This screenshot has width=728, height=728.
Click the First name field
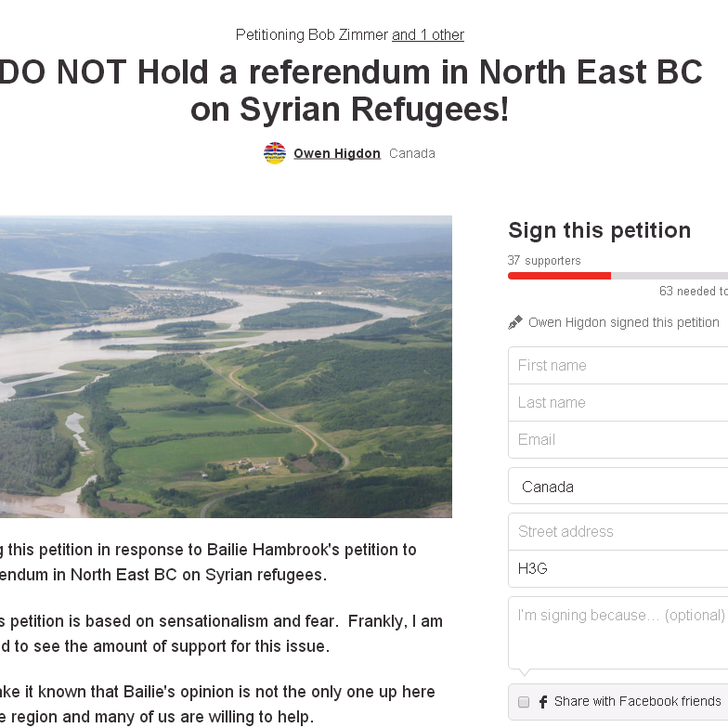pos(618,366)
